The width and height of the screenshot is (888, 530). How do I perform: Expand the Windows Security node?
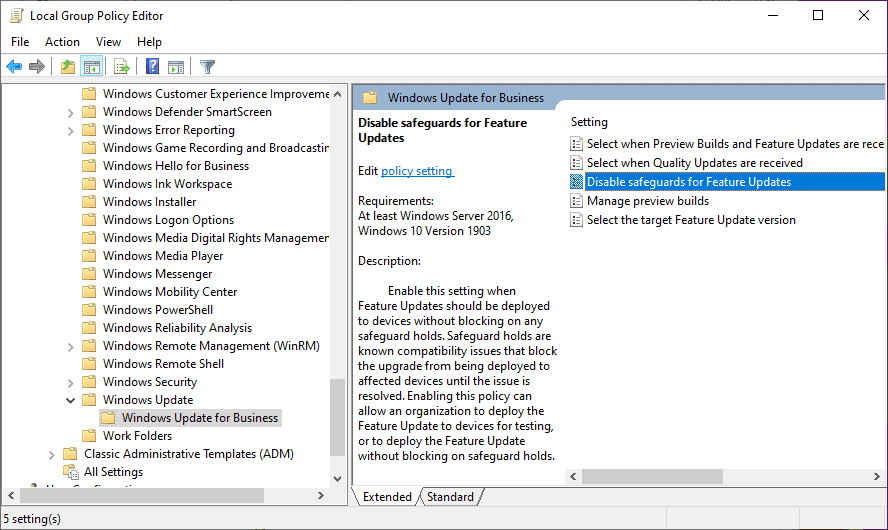70,383
